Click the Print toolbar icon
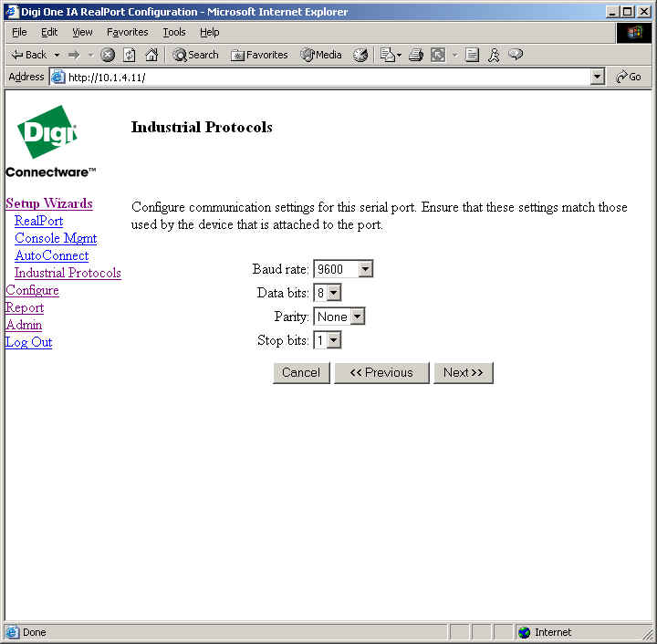Image resolution: width=657 pixels, height=644 pixels. [416, 55]
